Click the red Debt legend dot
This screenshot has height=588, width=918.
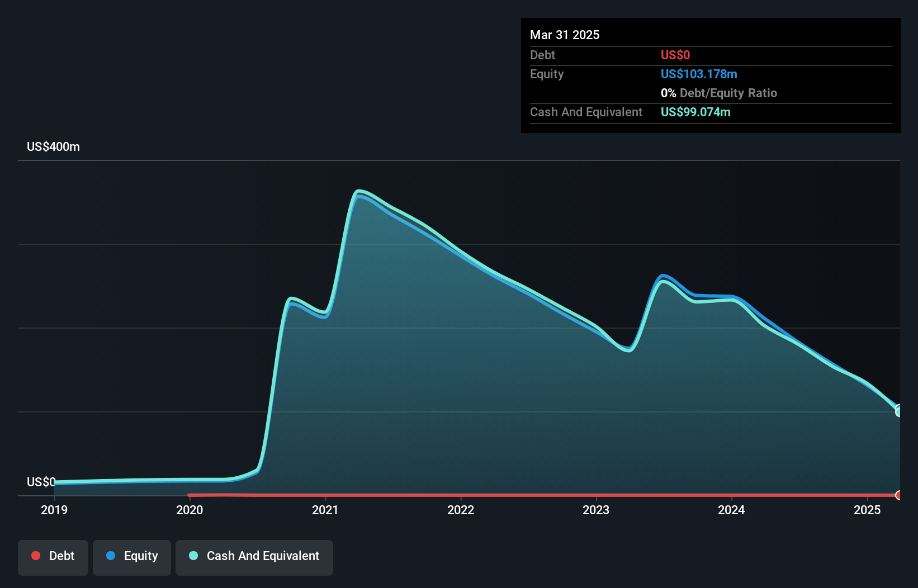36,556
